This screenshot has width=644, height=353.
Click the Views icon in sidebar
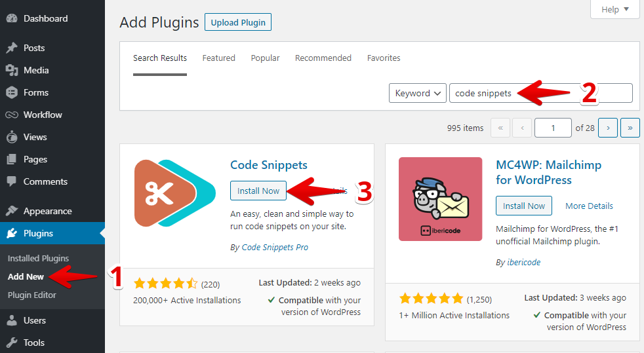12,137
